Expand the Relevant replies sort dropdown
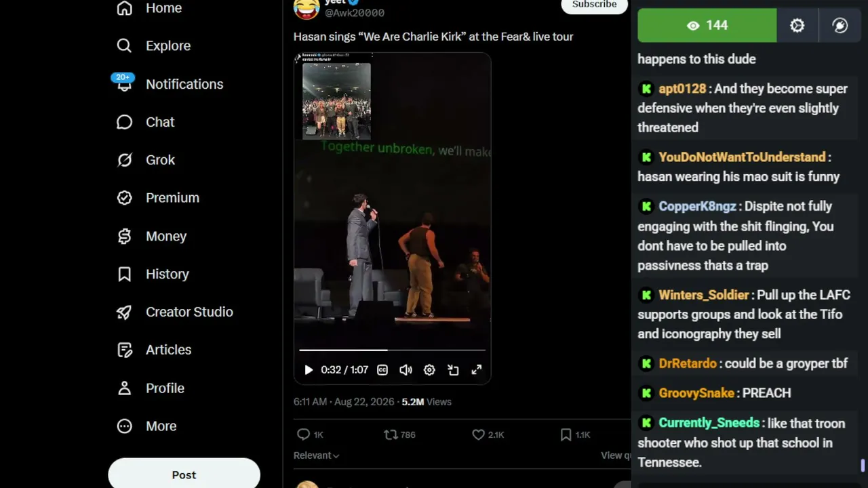868x488 pixels. (x=316, y=455)
